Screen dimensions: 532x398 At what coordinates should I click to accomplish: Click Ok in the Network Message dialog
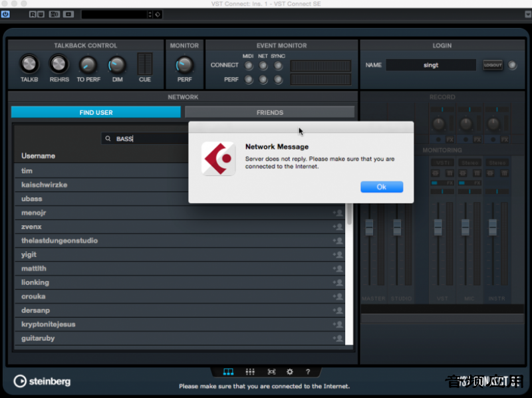pos(382,187)
